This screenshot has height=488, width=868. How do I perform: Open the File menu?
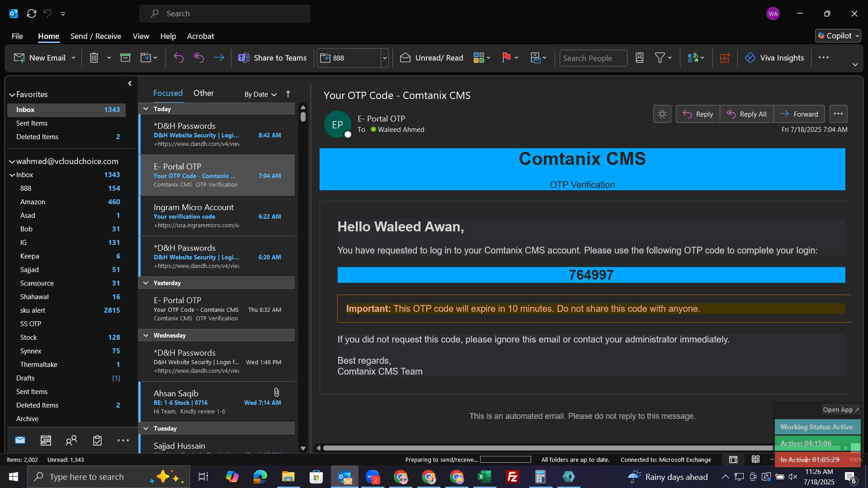[x=17, y=36]
